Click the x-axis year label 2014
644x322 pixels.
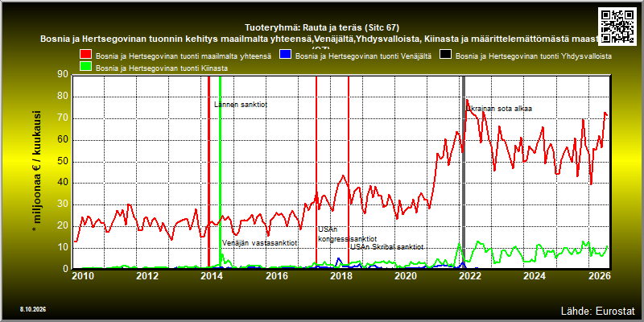212,275
